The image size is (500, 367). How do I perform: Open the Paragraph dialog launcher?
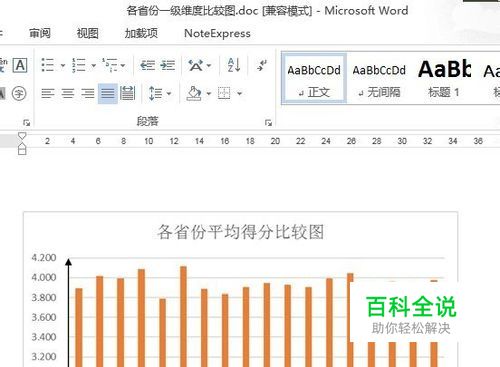pos(268,123)
